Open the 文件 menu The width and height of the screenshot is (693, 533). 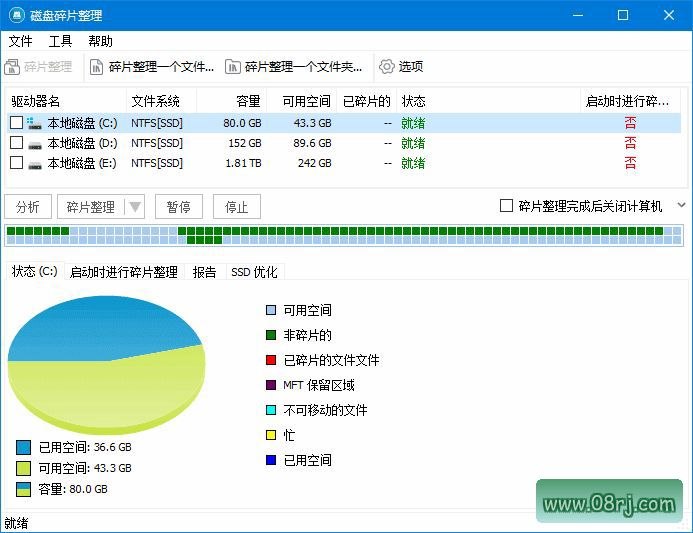coord(20,41)
